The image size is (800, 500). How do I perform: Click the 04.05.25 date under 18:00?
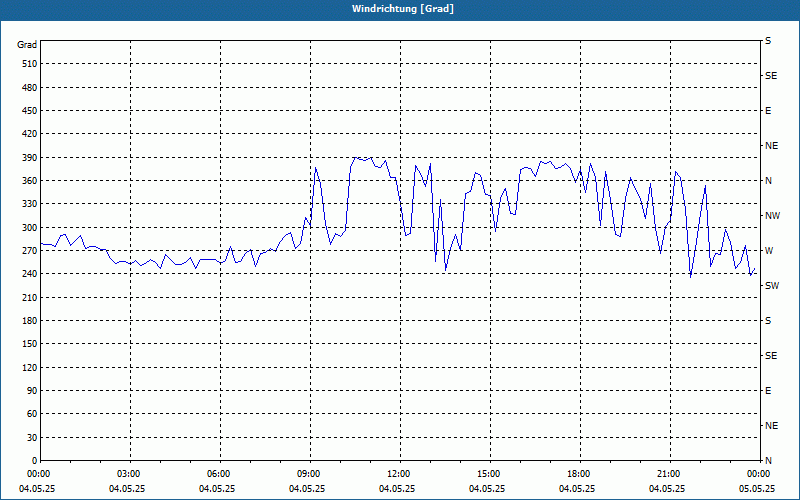(x=577, y=489)
